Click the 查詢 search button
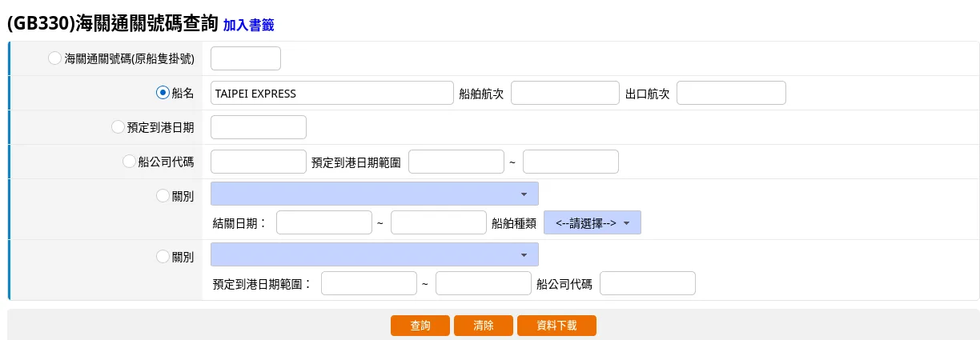The width and height of the screenshot is (980, 340). point(420,326)
